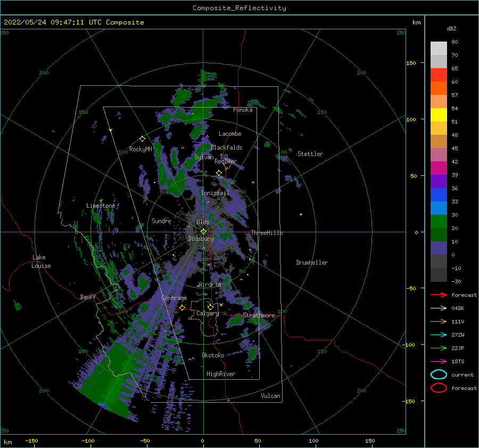This screenshot has height=448, width=479.
Task: Click the yellow marker below Cochrane
Action: point(183,307)
